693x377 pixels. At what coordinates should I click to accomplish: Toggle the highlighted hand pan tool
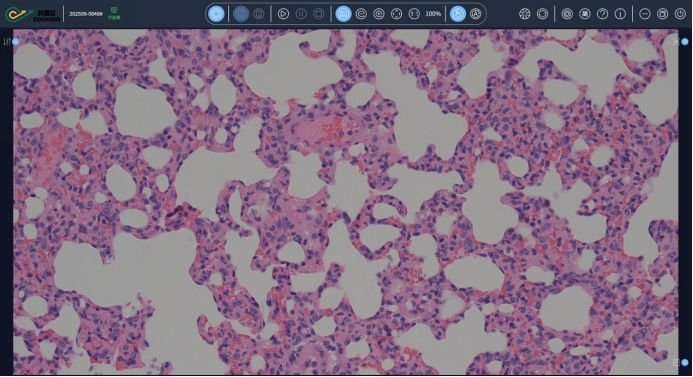(x=458, y=14)
